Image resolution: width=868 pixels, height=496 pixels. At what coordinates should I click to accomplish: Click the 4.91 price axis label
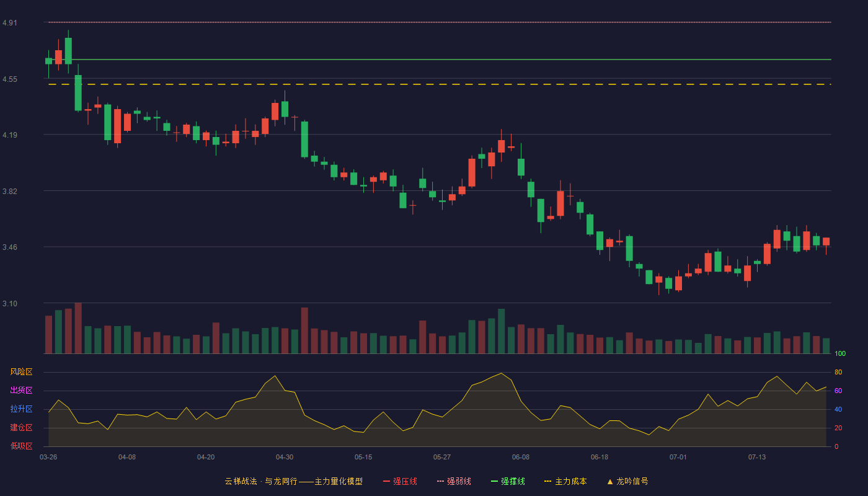click(10, 23)
